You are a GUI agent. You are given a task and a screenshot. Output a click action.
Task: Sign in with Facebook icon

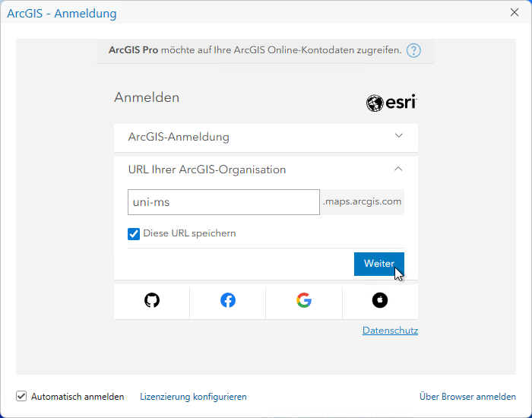pyautogui.click(x=228, y=300)
